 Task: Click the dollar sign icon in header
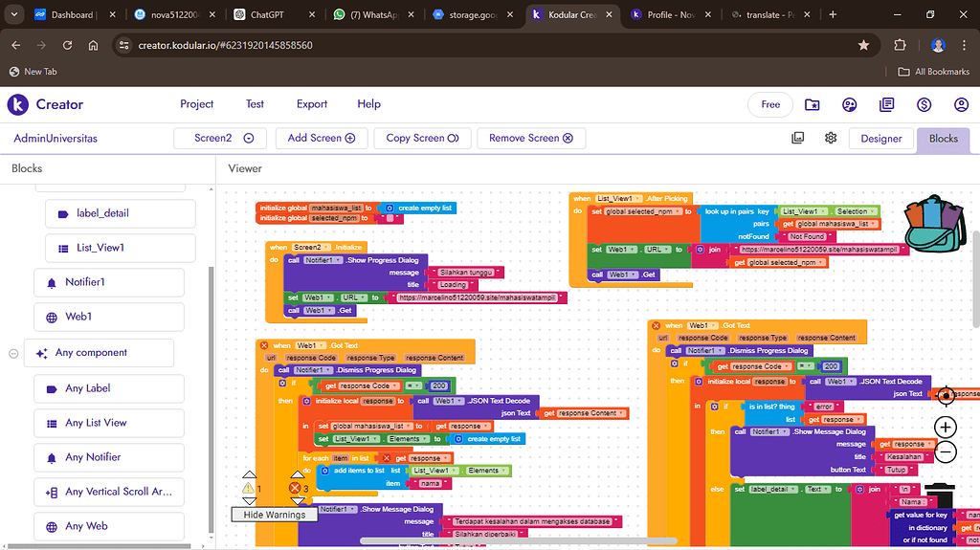(x=924, y=105)
